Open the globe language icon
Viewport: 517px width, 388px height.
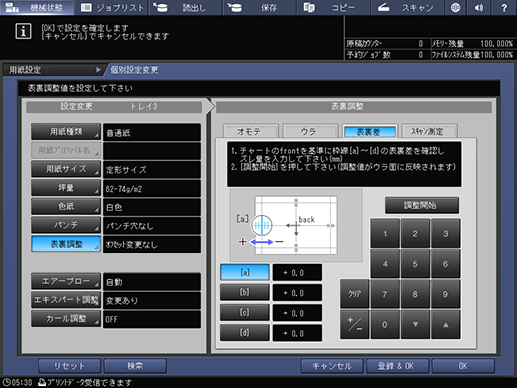[455, 7]
